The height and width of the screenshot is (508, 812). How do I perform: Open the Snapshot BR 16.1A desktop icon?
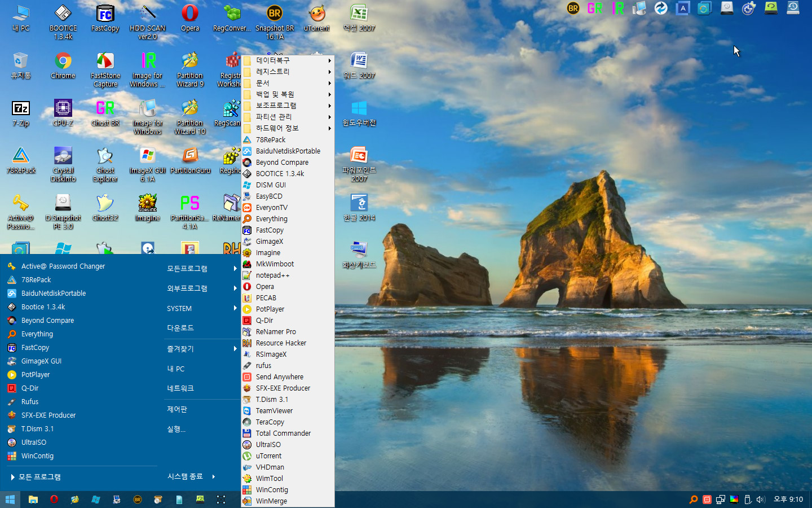click(275, 21)
